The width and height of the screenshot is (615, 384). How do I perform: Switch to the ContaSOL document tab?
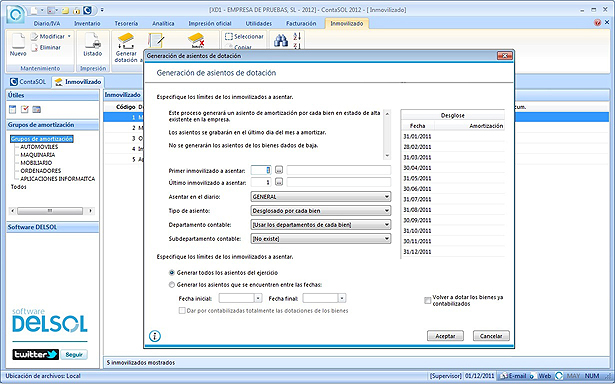[28, 82]
